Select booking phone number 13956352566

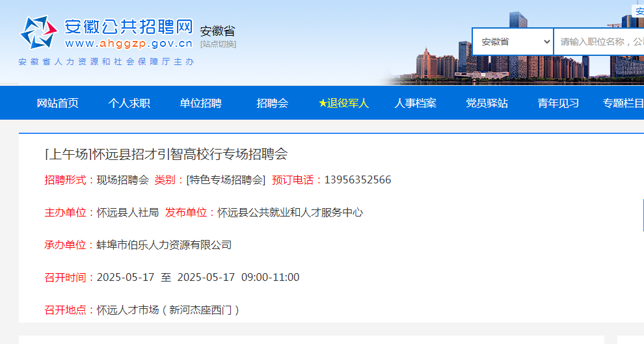tap(358, 179)
